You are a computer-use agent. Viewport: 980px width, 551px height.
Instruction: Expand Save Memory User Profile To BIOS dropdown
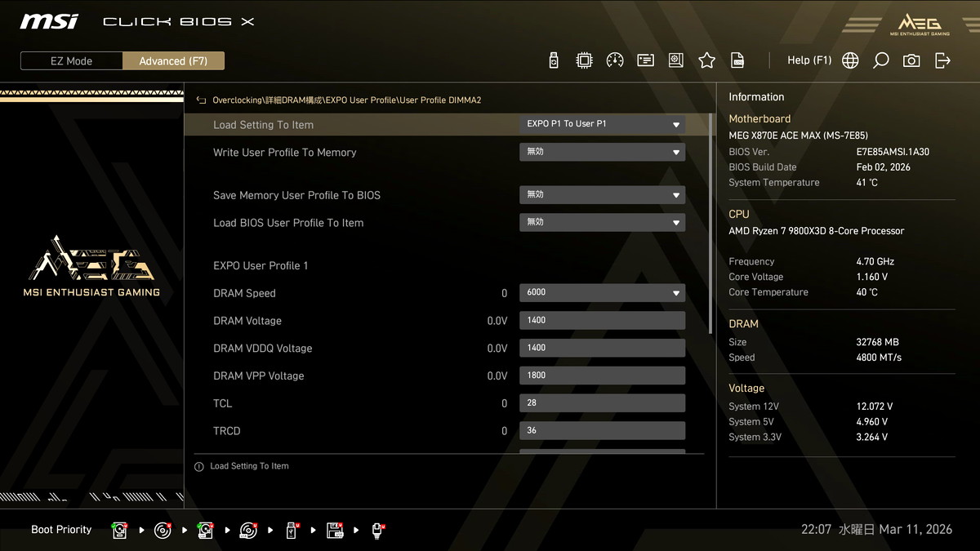(602, 195)
